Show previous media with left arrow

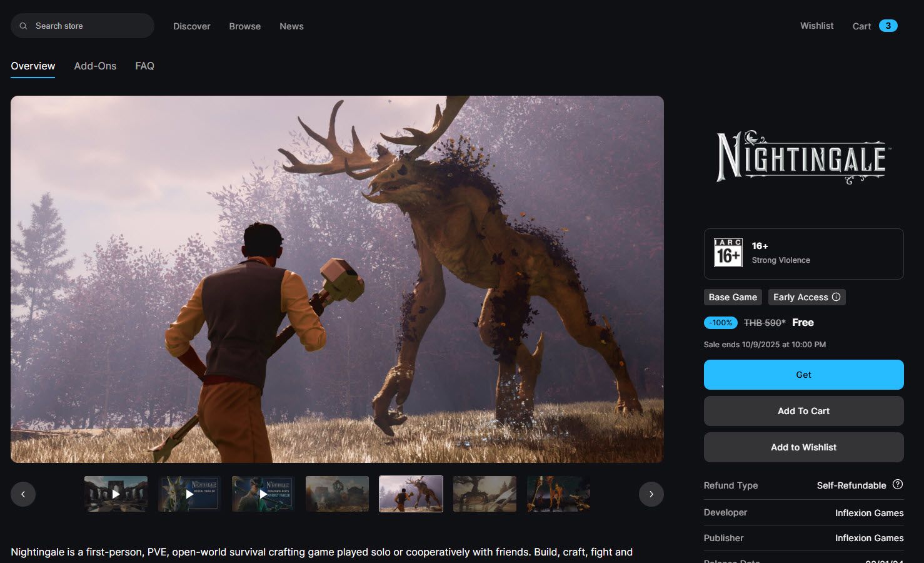point(23,494)
